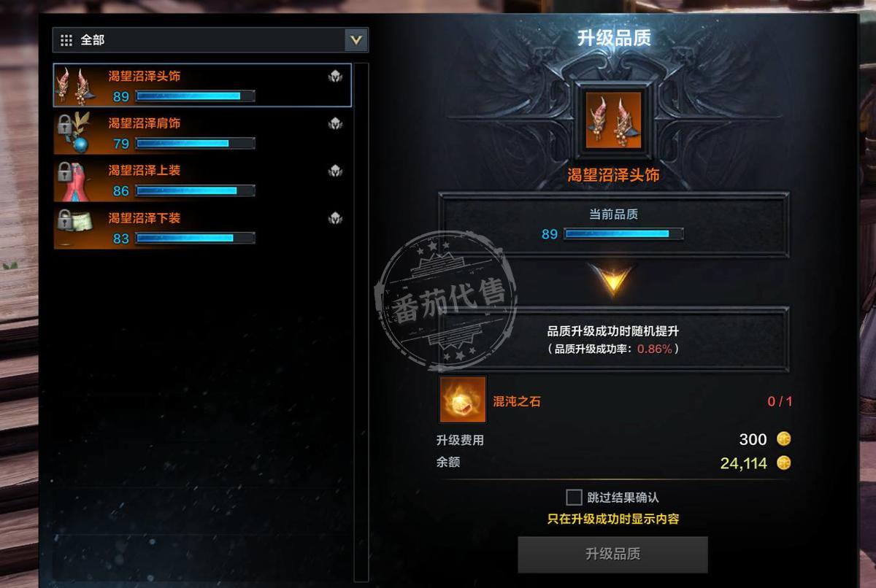Click the 混沌之石 material icon
876x588 pixels.
(463, 400)
